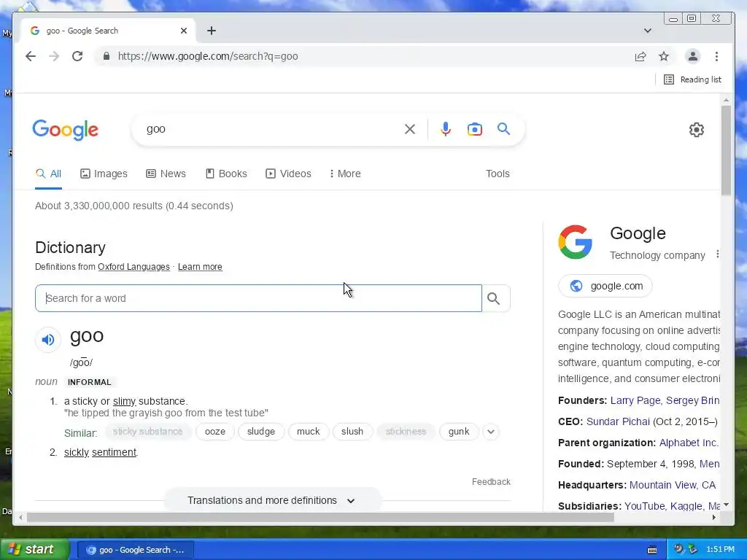Follow the 'slimy' word link
This screenshot has height=560, width=747.
click(124, 402)
